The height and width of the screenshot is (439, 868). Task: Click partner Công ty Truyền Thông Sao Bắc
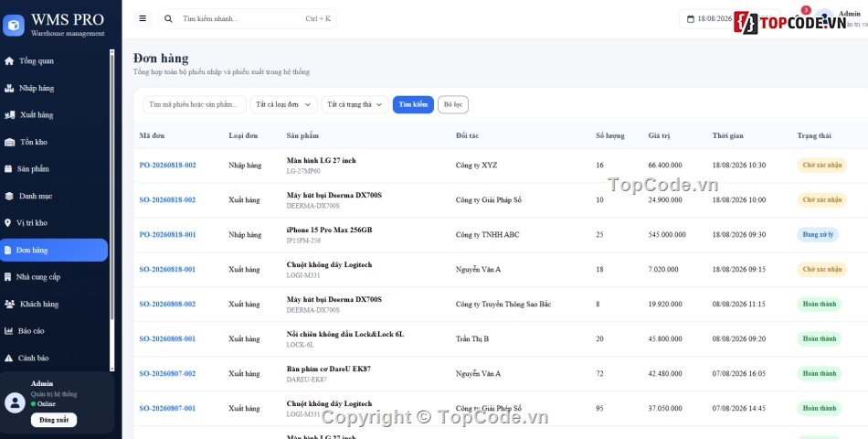(503, 305)
